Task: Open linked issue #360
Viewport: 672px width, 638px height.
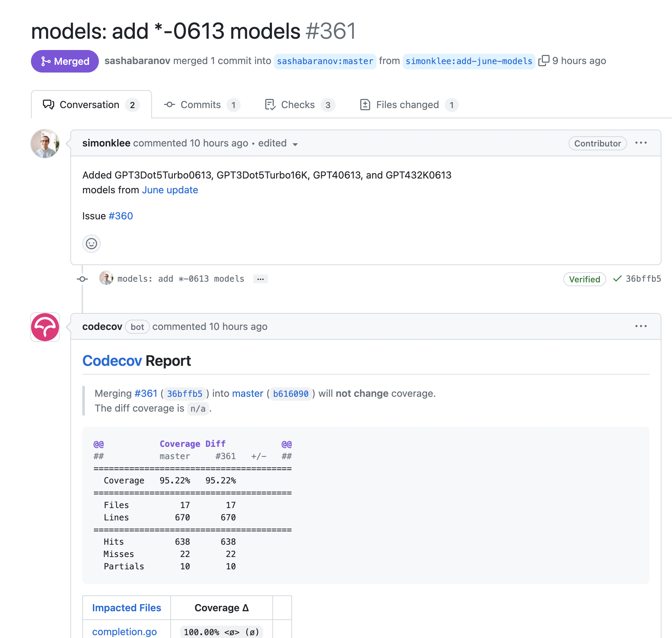Action: point(121,216)
